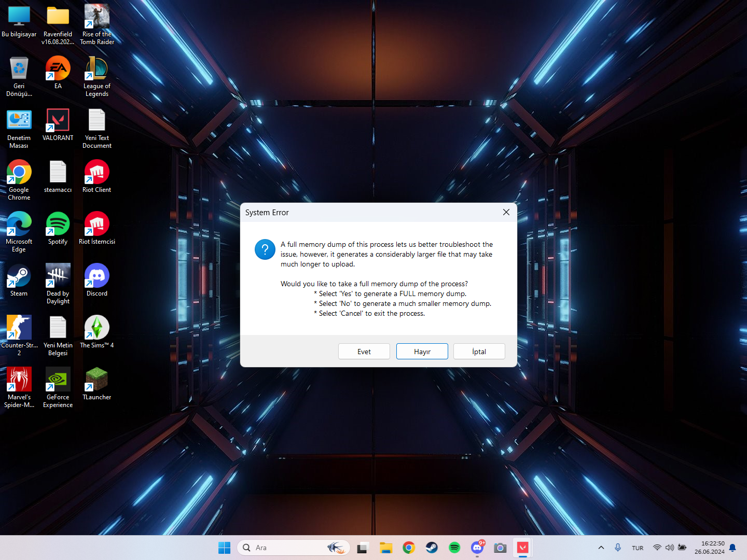Select the Geri Dönüşüm recycle bin icon
Image resolution: width=747 pixels, height=560 pixels.
[x=19, y=76]
